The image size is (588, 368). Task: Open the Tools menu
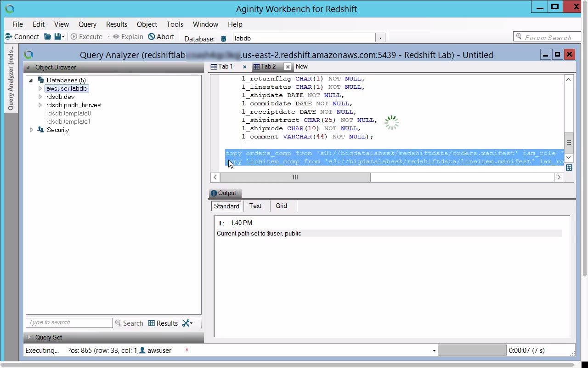click(175, 24)
